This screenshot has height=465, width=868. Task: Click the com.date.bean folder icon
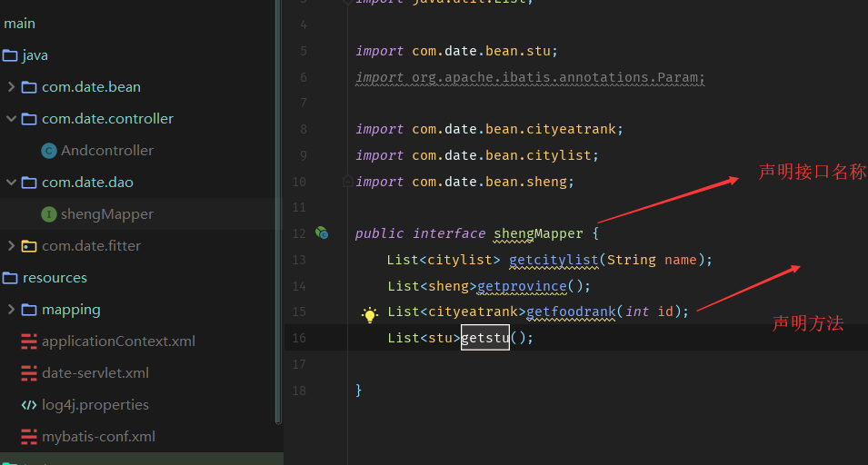pos(29,87)
